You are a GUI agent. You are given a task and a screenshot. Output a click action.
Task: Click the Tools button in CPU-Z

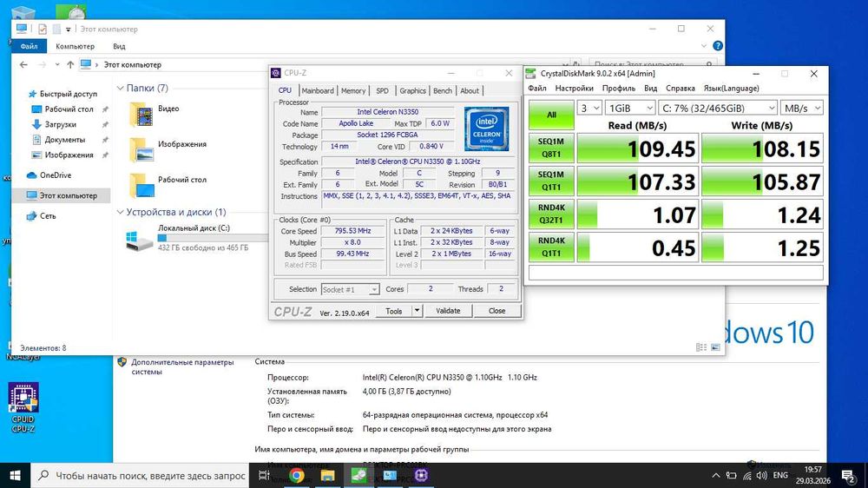(x=393, y=312)
